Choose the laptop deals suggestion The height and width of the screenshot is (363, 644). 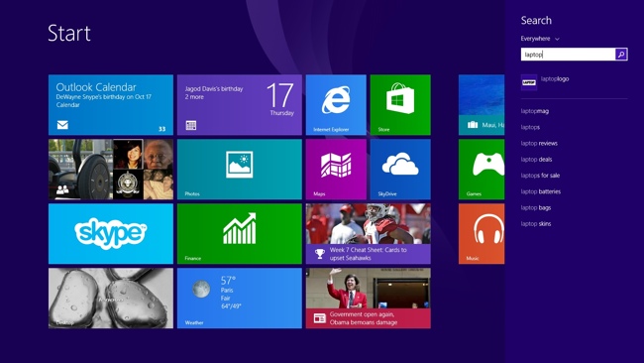[x=536, y=160]
